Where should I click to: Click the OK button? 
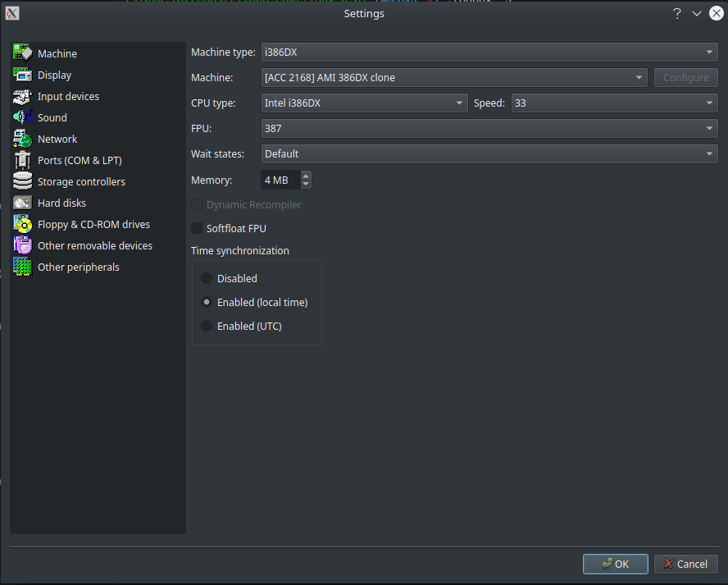tap(616, 564)
